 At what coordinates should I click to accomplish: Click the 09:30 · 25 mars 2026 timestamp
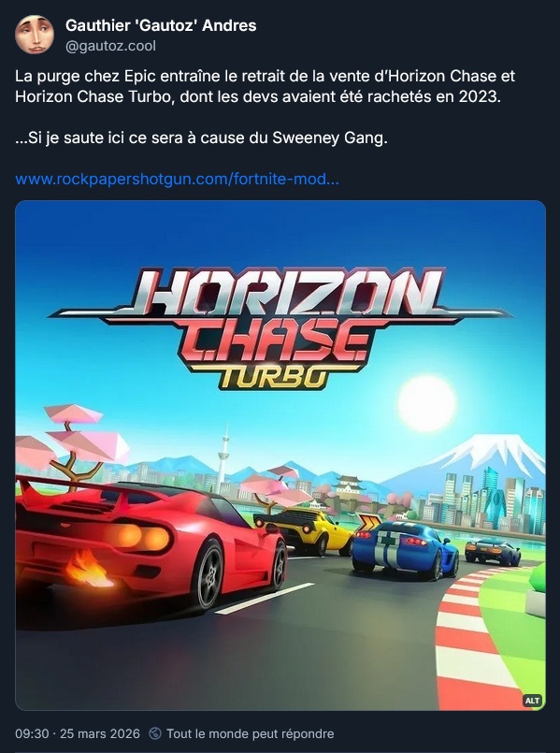78,733
